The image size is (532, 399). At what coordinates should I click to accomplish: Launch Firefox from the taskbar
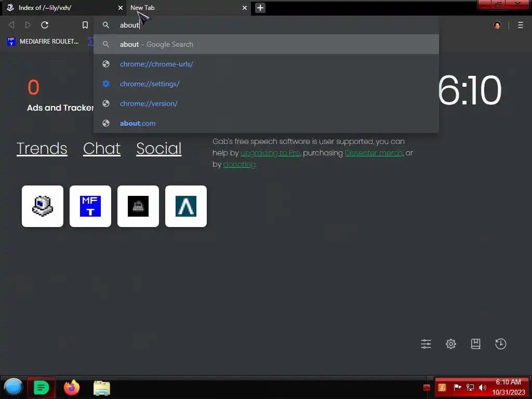72,387
